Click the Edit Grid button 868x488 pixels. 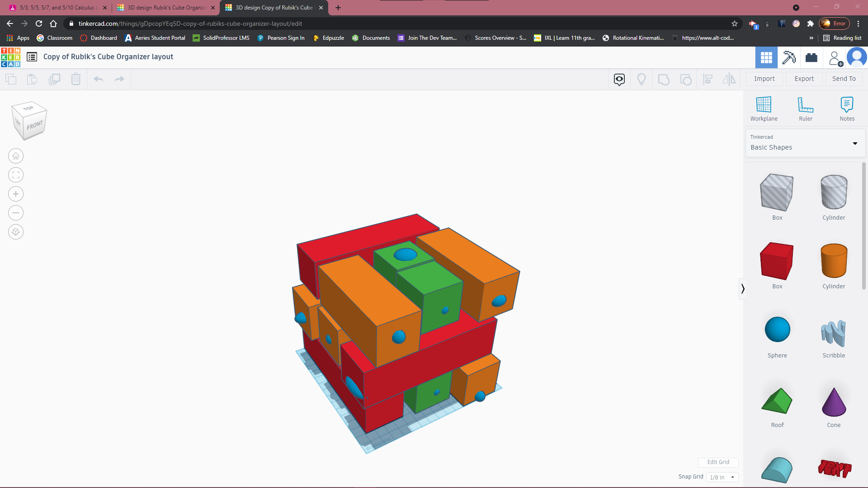coord(718,462)
